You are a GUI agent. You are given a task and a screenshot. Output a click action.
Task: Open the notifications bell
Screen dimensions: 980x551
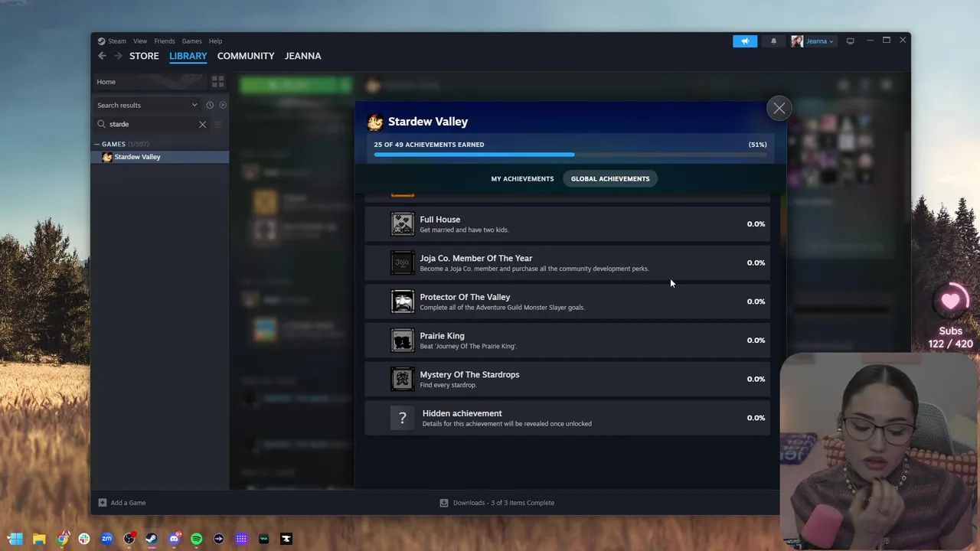tap(773, 41)
